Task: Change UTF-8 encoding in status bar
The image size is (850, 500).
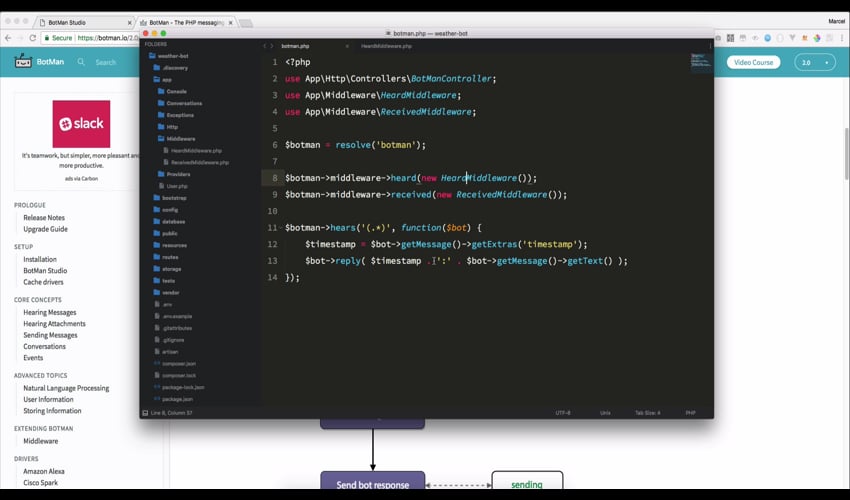Action: click(563, 413)
